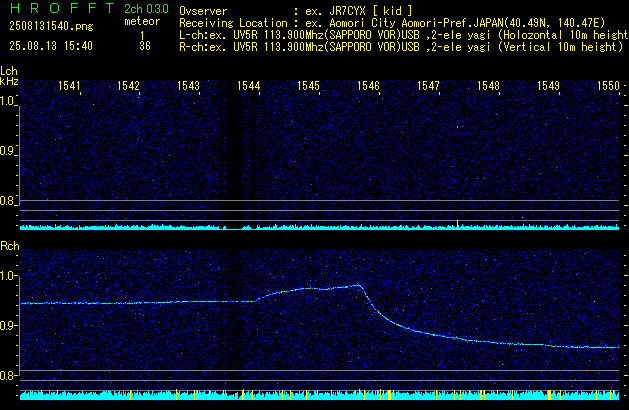Click the Lch 0.9 kHz axis label

click(x=8, y=151)
